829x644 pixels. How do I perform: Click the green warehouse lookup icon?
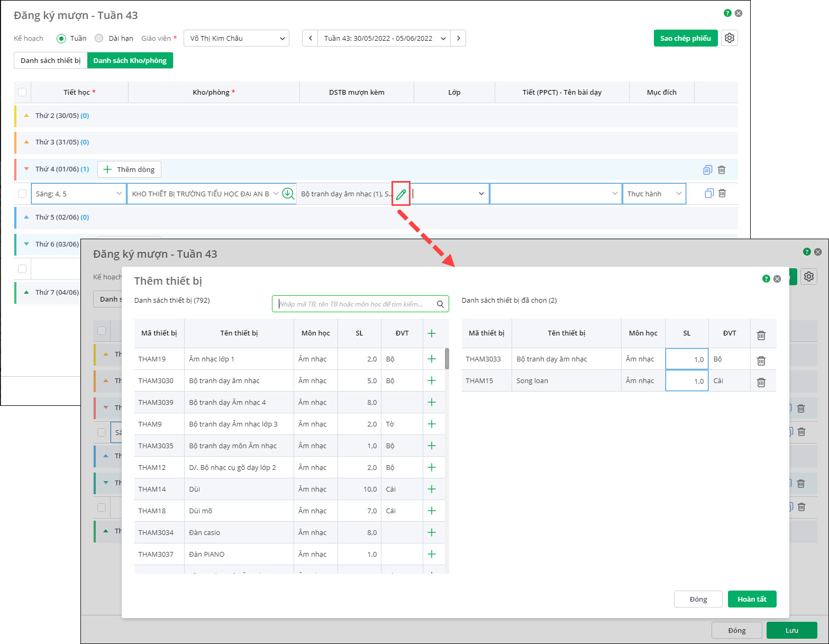tap(288, 194)
